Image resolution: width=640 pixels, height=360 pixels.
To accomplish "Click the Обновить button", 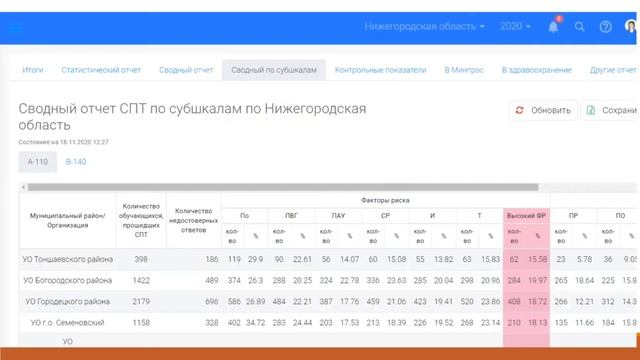I will coord(543,110).
